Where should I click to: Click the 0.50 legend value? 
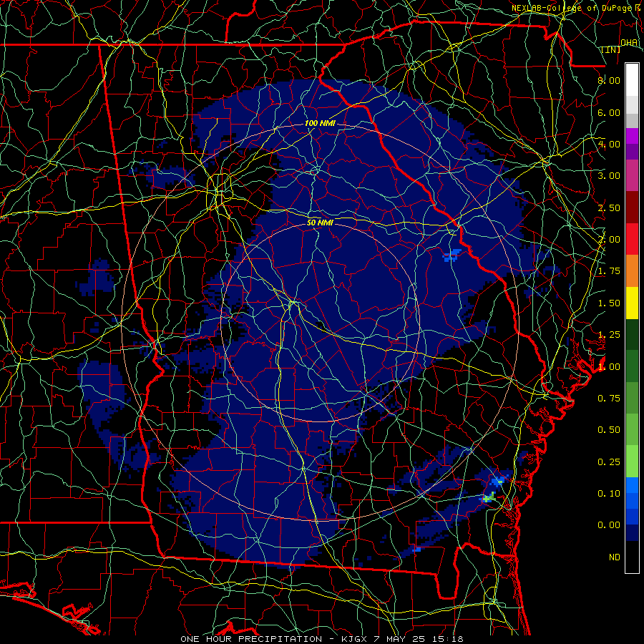[x=609, y=430]
